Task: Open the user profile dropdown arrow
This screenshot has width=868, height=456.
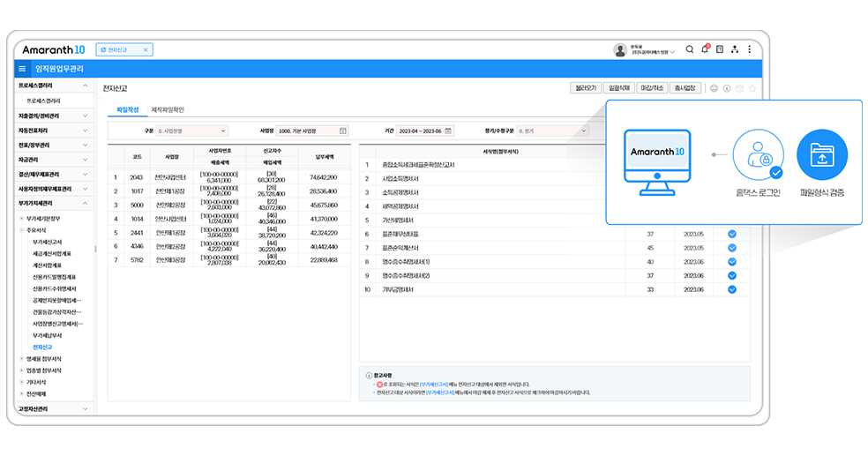Action: click(672, 53)
